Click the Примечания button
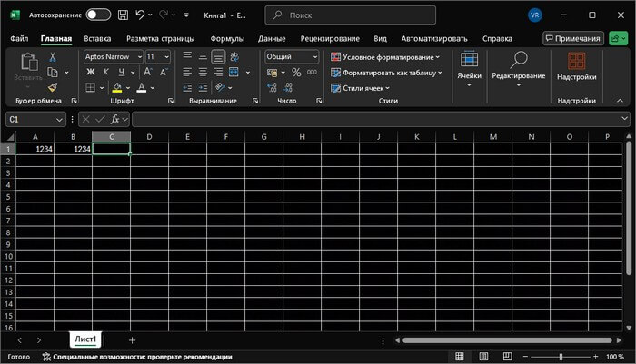 point(573,39)
